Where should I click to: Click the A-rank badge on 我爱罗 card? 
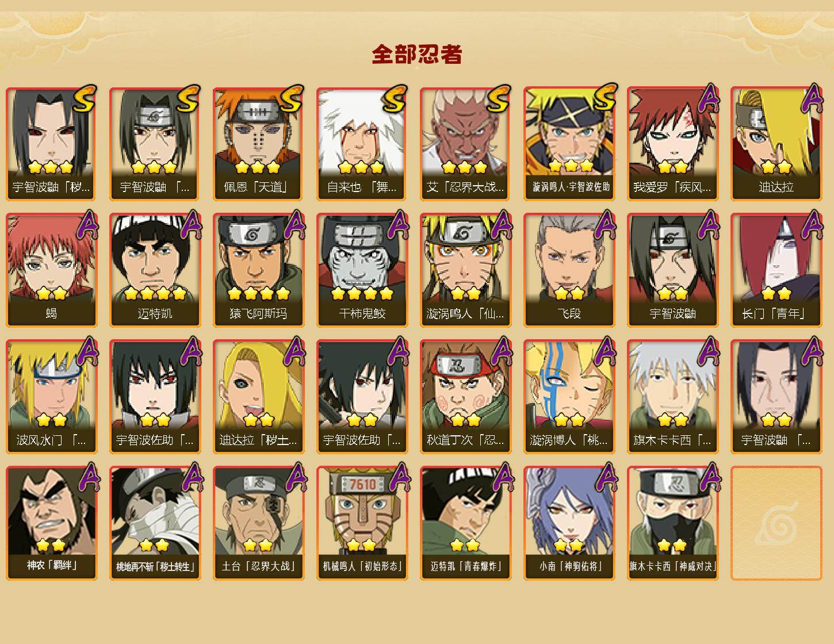pos(709,98)
